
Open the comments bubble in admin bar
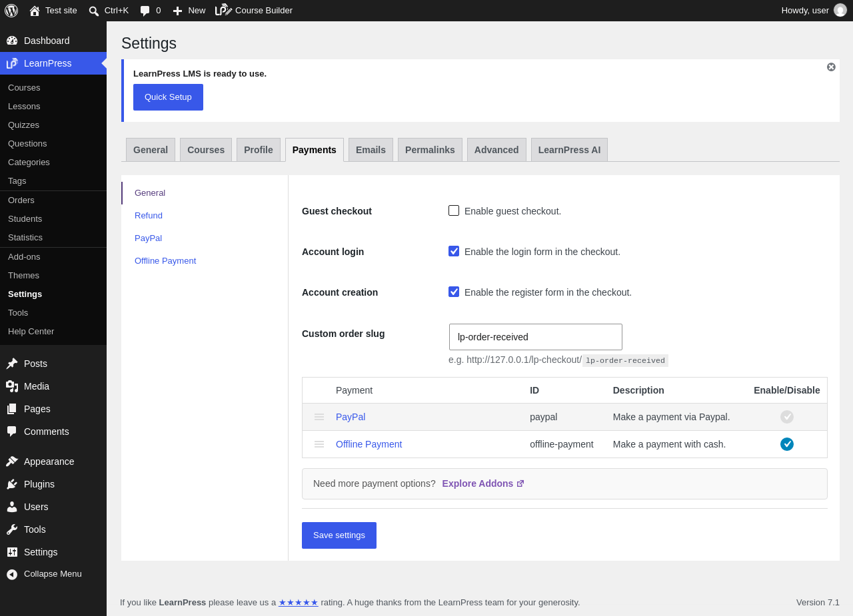tap(145, 11)
